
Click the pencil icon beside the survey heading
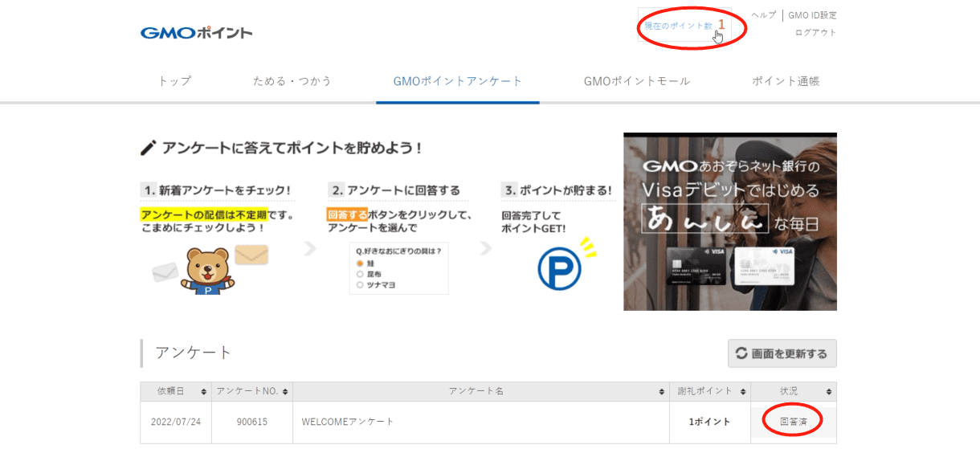(148, 148)
